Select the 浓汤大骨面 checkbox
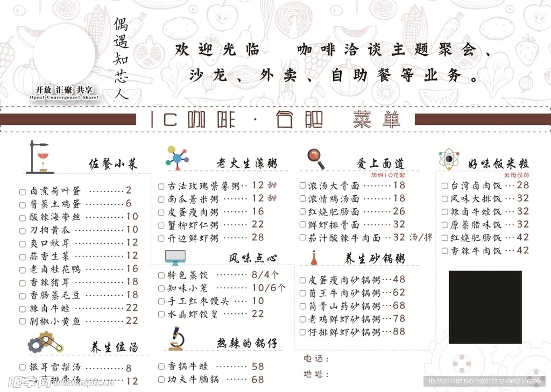The width and height of the screenshot is (551, 392). pyautogui.click(x=303, y=185)
